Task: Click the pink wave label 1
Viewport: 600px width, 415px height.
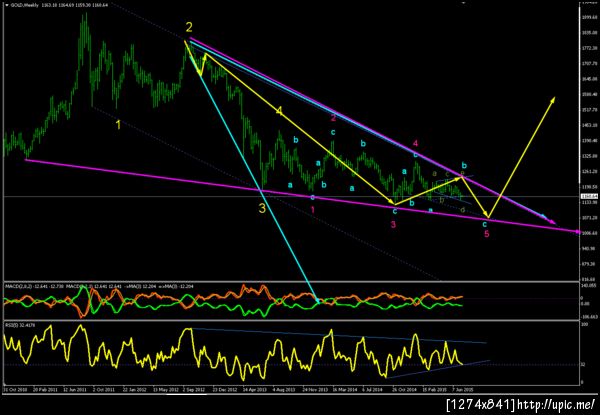Action: click(313, 210)
